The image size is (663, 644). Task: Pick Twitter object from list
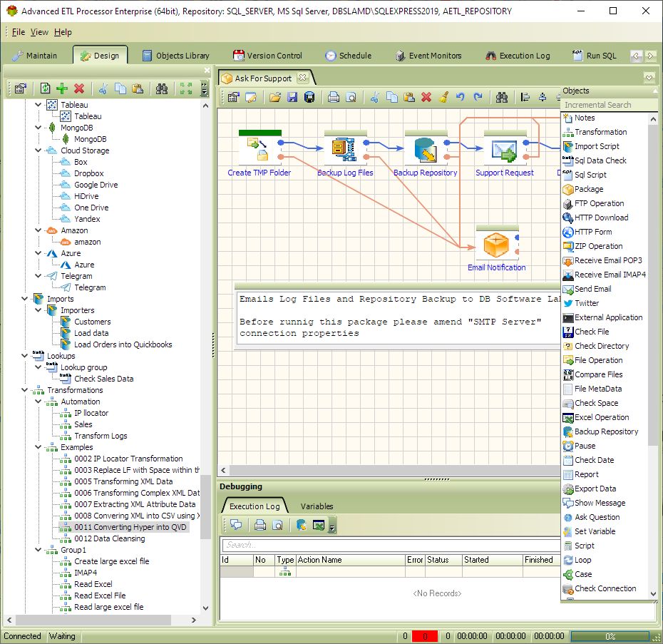point(587,303)
